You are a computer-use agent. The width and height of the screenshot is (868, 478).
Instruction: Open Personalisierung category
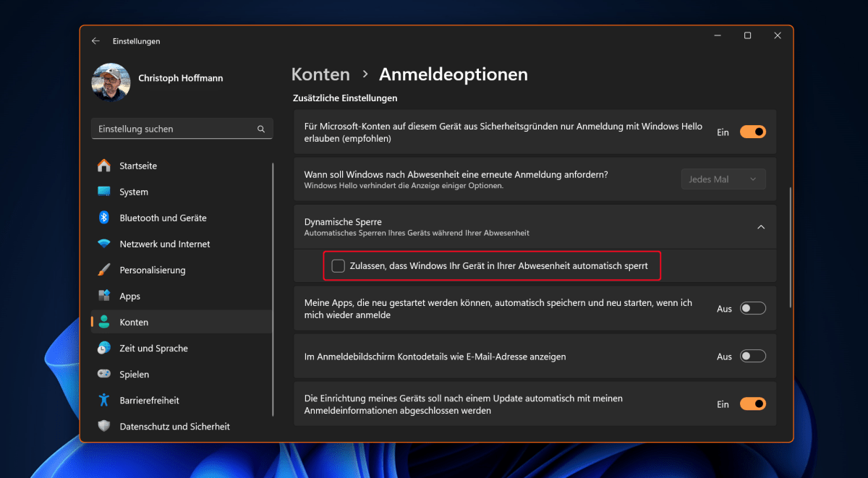pos(153,270)
